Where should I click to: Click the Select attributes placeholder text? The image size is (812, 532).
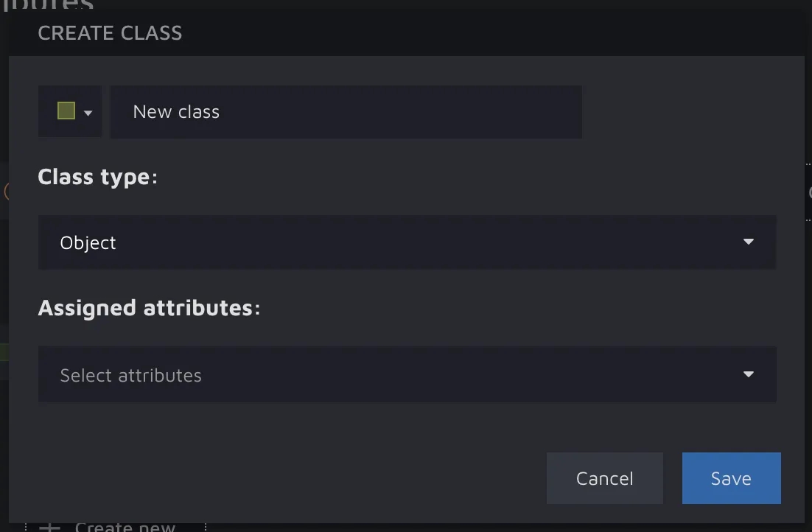tap(130, 376)
